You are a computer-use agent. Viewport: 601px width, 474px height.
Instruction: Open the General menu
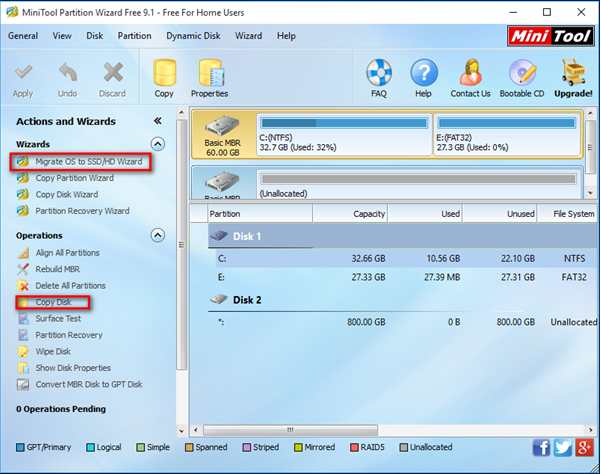coord(23,36)
